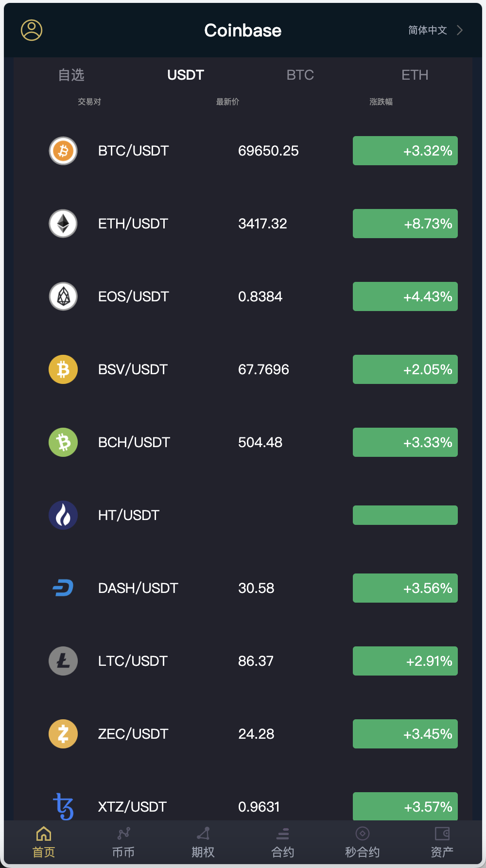Open the 币币 spot trading page

pyautogui.click(x=123, y=843)
